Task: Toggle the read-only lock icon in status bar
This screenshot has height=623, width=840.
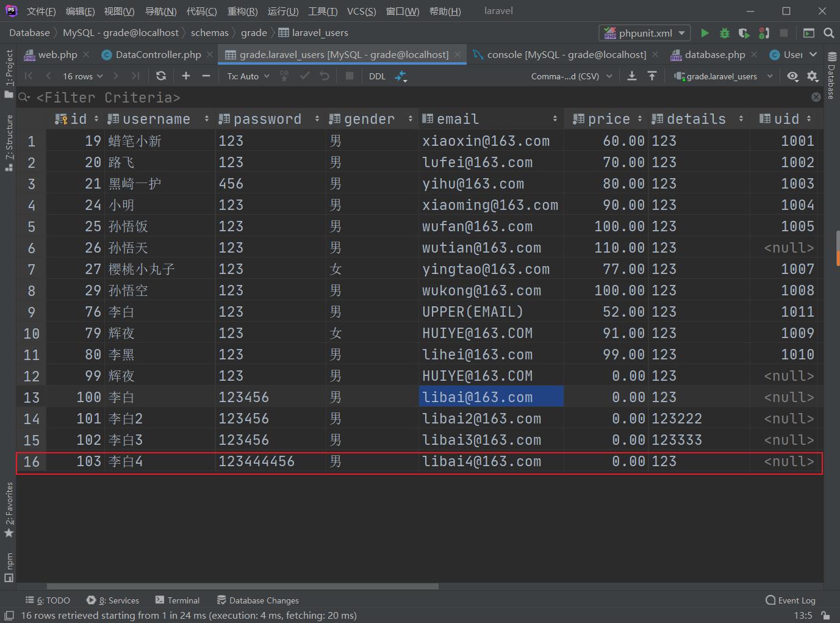Action: [x=825, y=615]
